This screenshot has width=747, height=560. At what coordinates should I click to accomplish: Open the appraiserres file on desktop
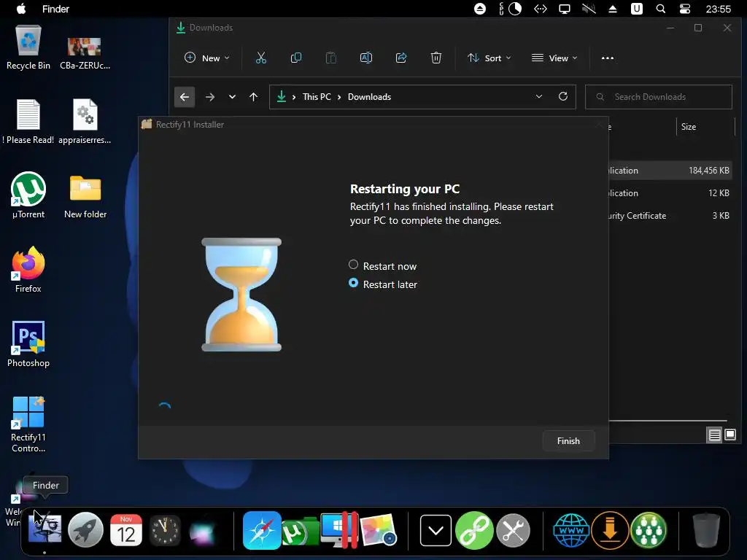coord(85,122)
